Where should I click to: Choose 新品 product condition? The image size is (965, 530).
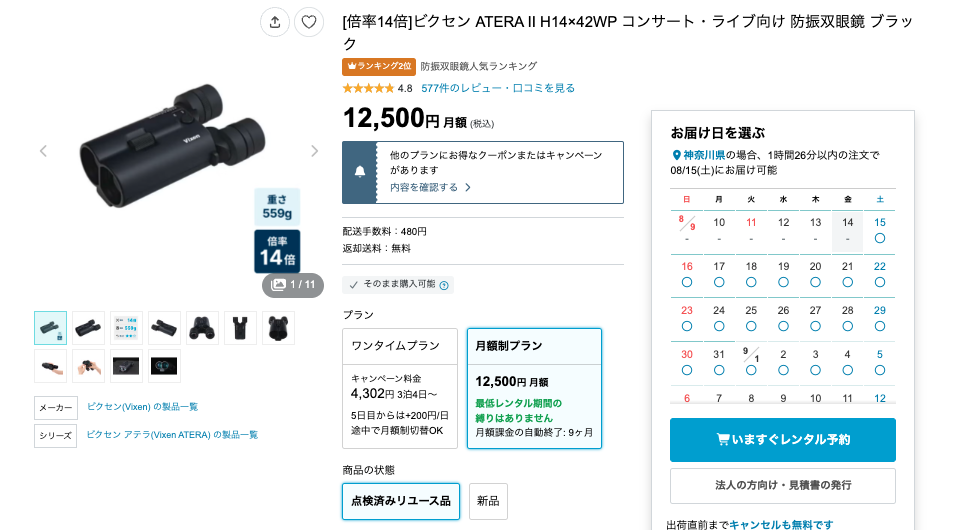pyautogui.click(x=488, y=501)
